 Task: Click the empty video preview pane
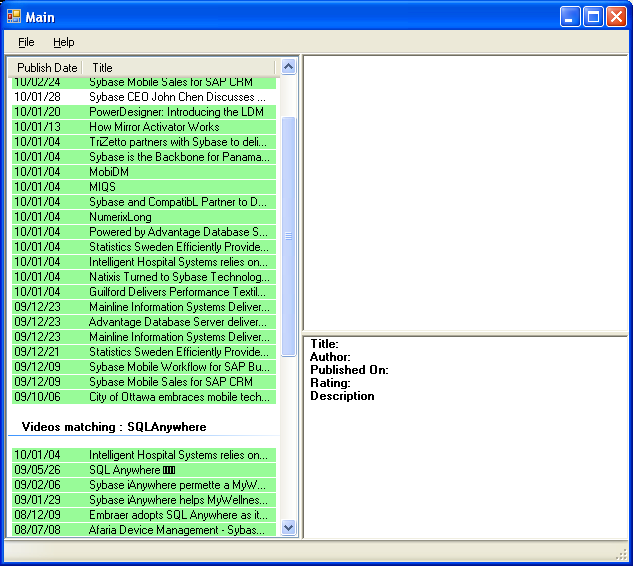[465, 193]
